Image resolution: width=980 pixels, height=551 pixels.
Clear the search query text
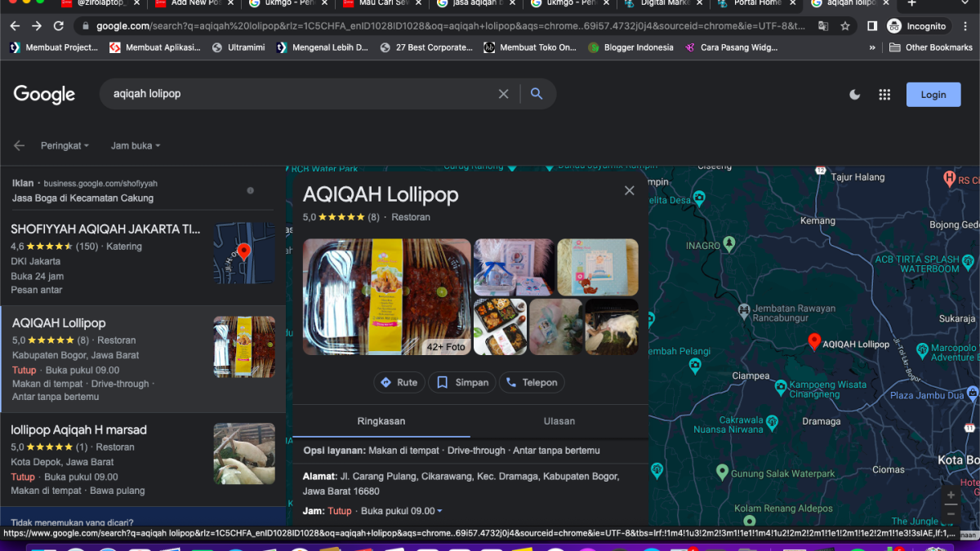(x=504, y=94)
